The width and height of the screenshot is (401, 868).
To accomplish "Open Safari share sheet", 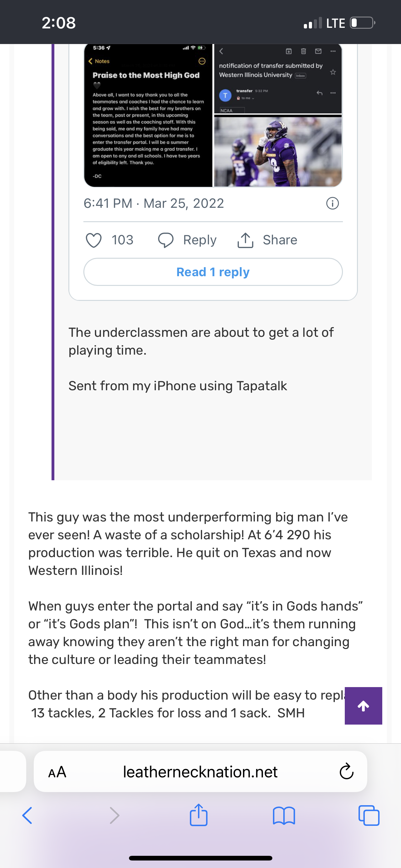I will click(199, 815).
